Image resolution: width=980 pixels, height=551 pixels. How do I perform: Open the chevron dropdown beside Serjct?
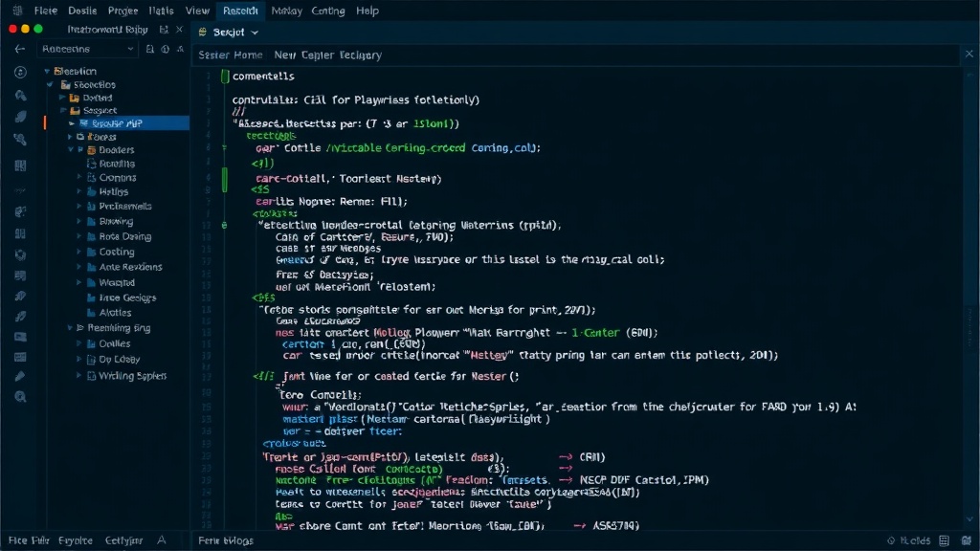pyautogui.click(x=255, y=32)
